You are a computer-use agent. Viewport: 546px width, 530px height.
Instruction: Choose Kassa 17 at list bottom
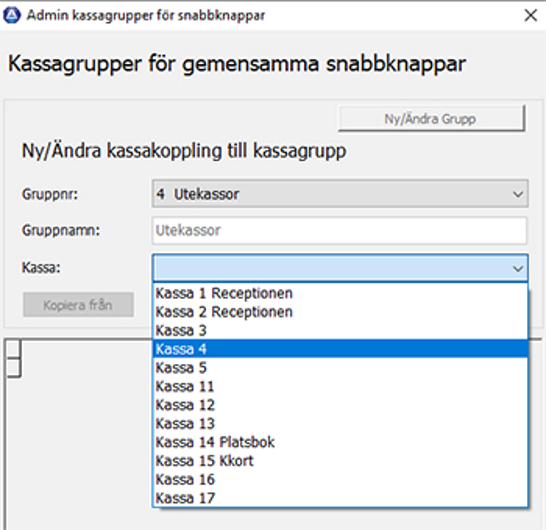point(340,498)
